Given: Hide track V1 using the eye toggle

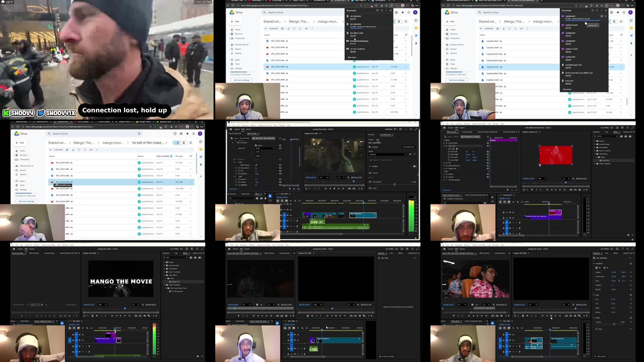Looking at the screenshot, I should click(291, 215).
